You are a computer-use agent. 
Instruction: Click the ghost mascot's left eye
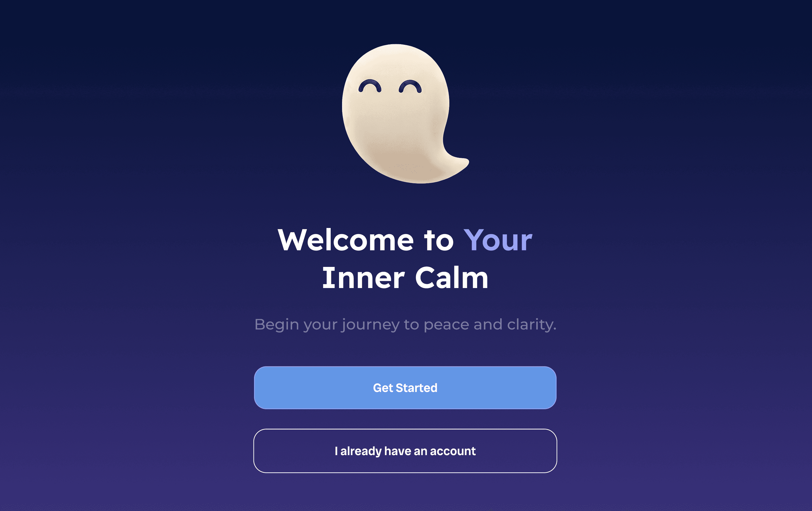(370, 86)
